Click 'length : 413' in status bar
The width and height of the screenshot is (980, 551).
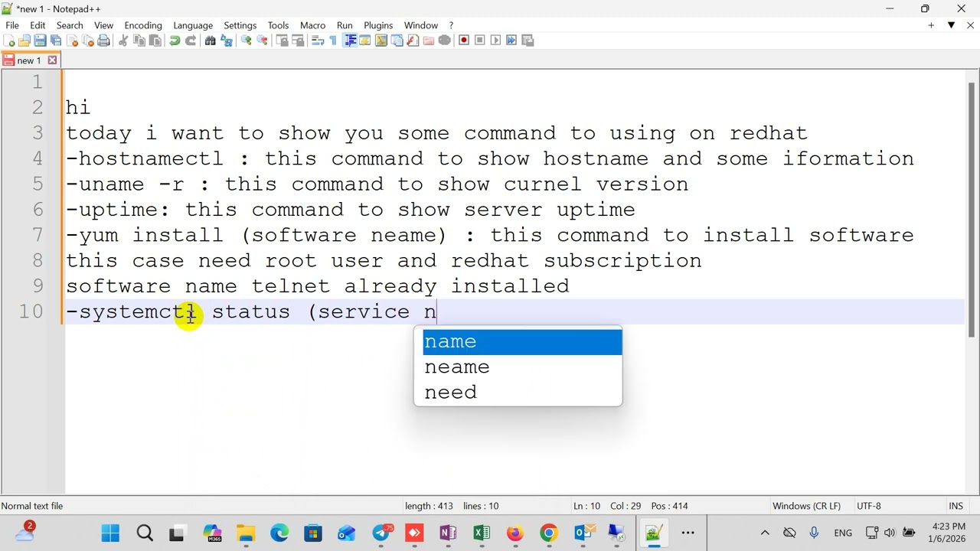coord(429,506)
